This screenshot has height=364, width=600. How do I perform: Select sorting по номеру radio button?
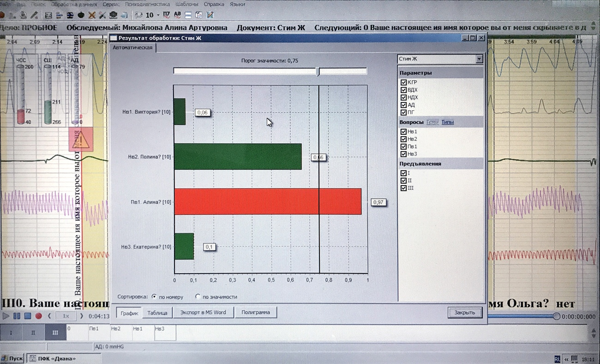[154, 297]
